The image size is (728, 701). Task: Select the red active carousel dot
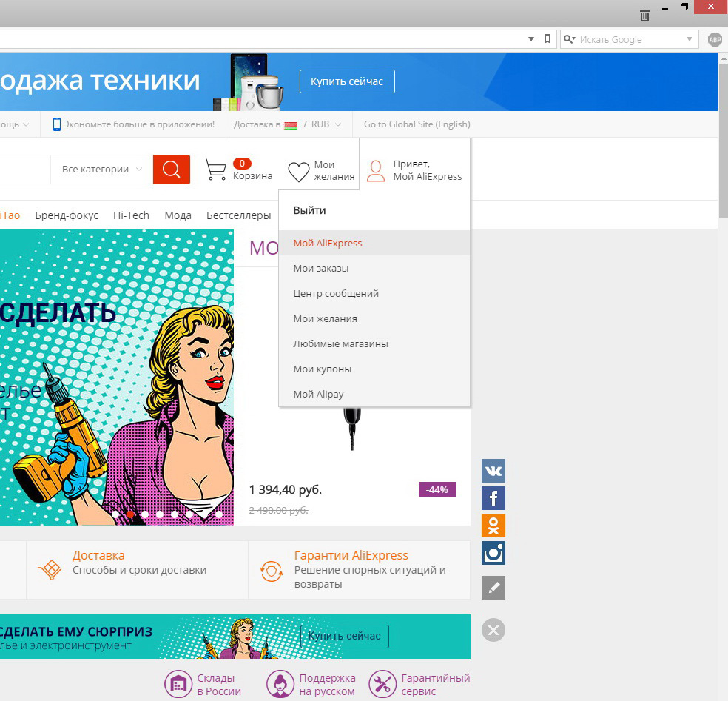coord(130,514)
